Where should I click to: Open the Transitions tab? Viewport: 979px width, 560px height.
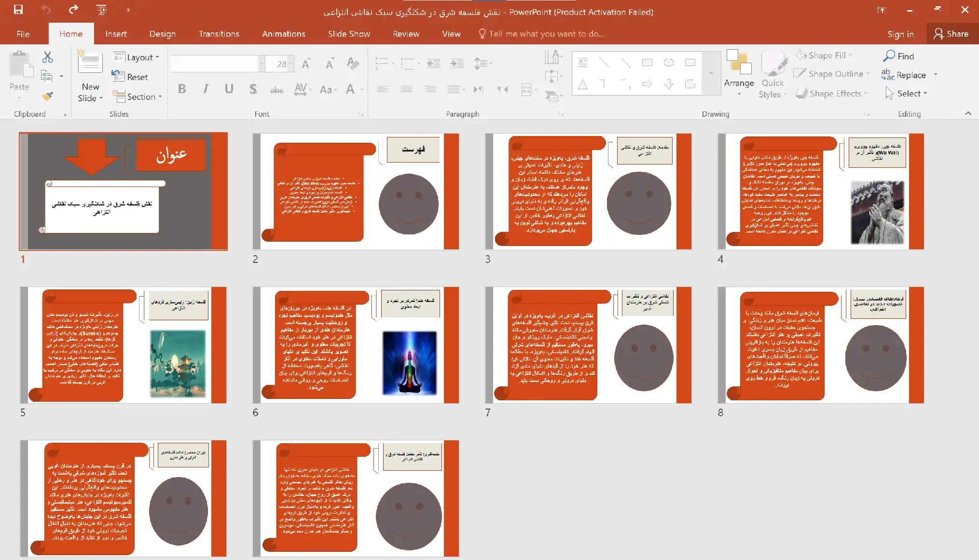pyautogui.click(x=219, y=34)
